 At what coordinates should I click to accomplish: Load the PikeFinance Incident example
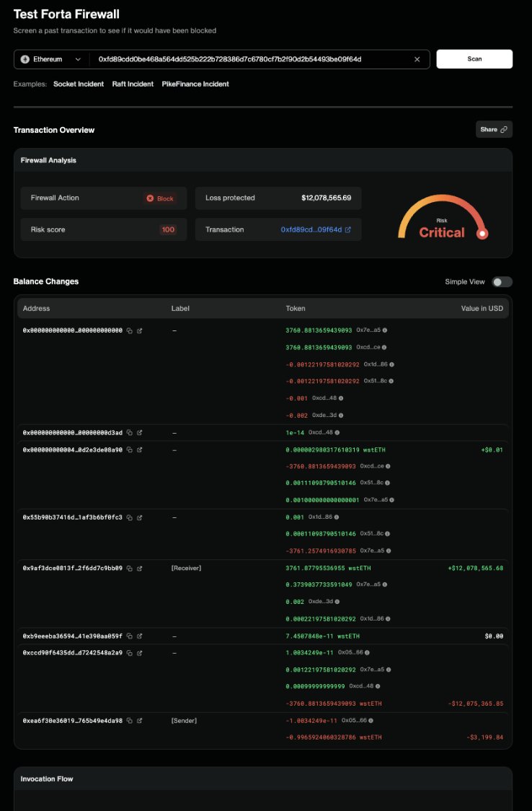[195, 84]
